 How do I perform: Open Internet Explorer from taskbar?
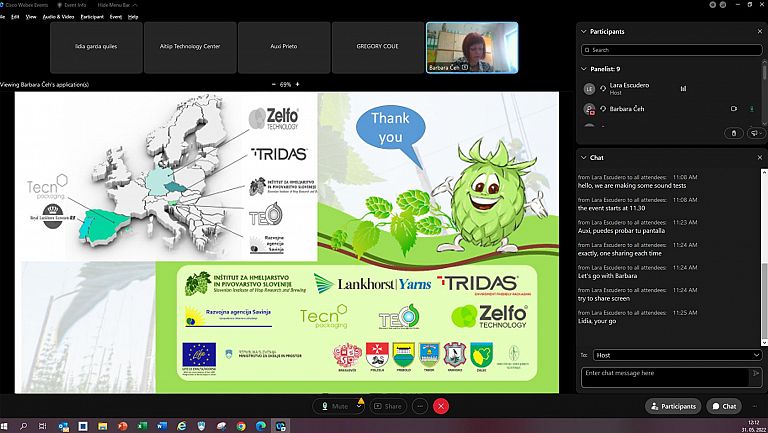click(182, 426)
